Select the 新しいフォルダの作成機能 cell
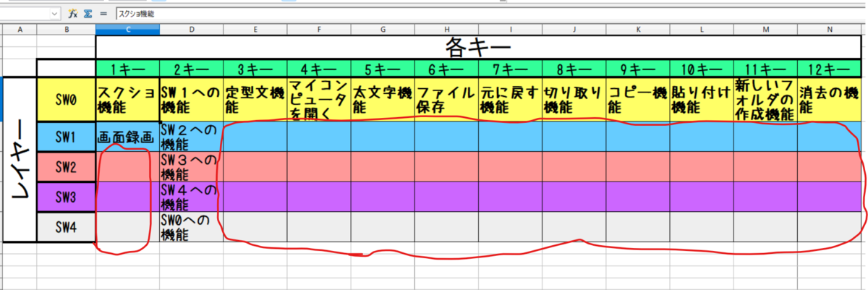 [765, 100]
